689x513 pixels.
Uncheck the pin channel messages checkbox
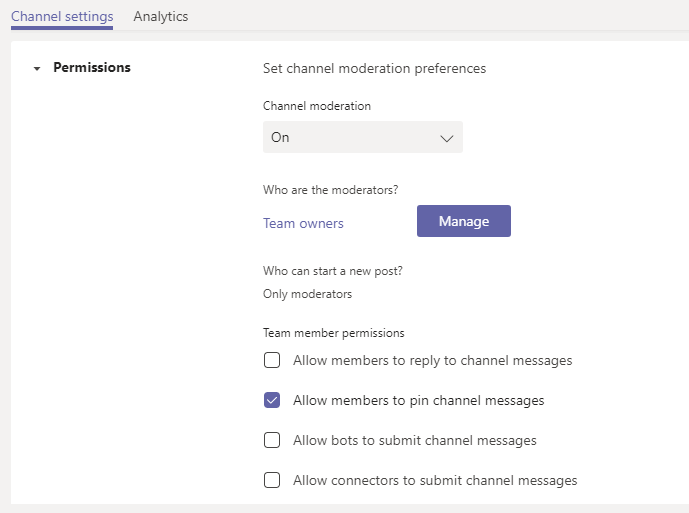272,400
